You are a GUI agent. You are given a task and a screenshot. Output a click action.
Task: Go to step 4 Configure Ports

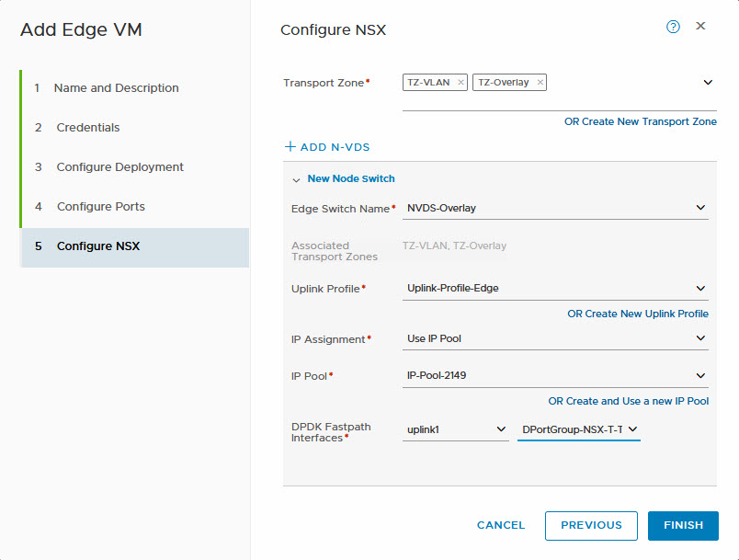pos(100,207)
